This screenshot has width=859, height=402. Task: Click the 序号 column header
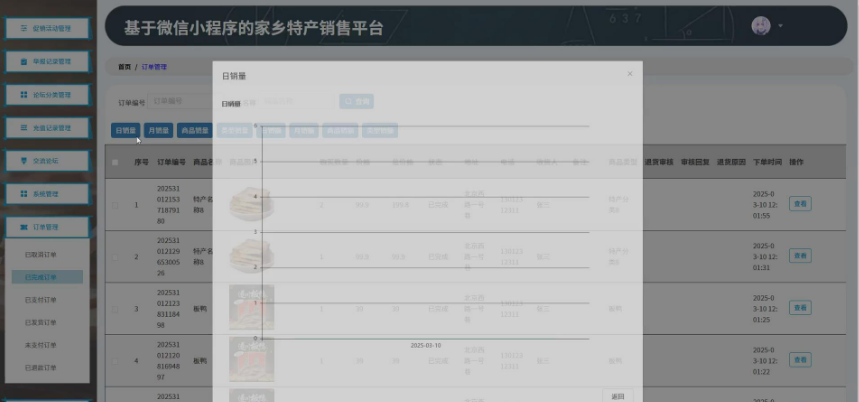point(141,162)
